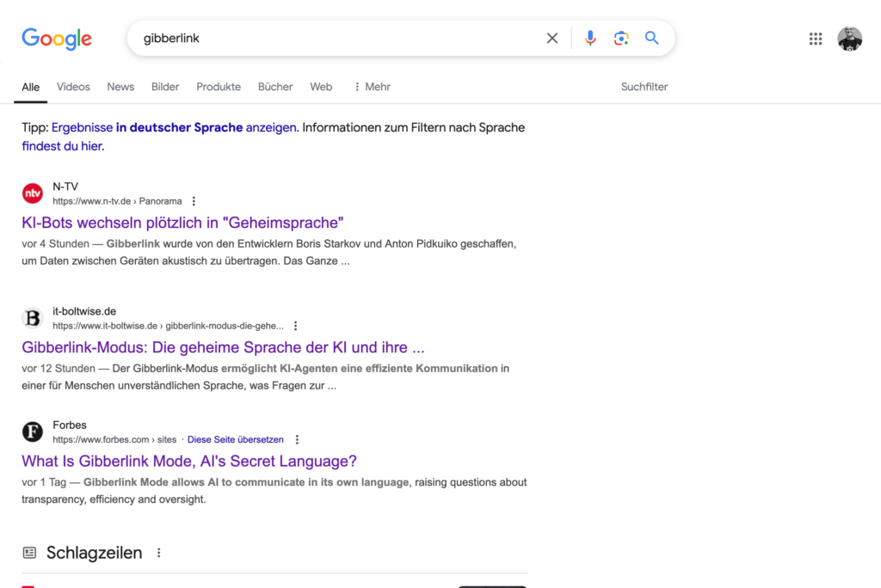Open 'What Is Gibberlink Mode' Forbes result

[x=189, y=462]
